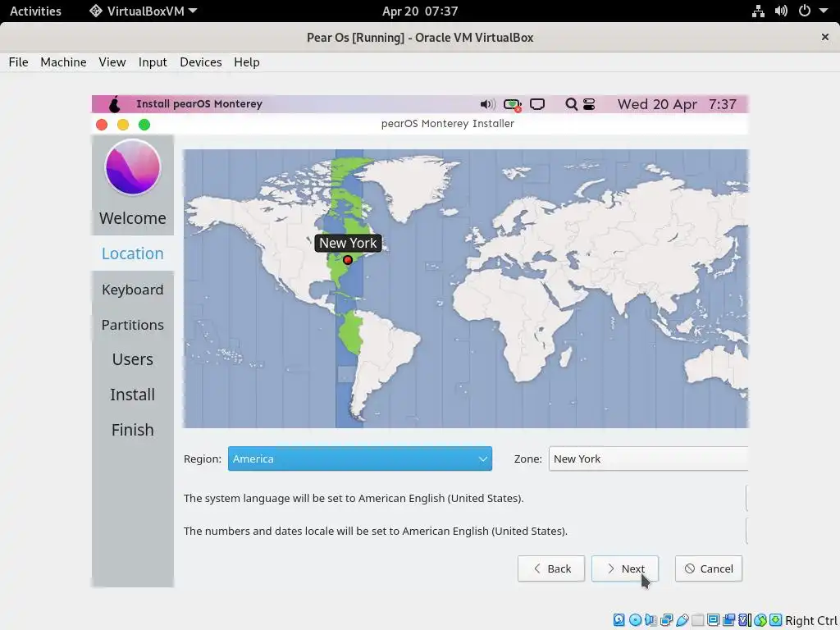The image size is (840, 630).
Task: Click the Install pearOS Monterey menu title
Action: (199, 104)
